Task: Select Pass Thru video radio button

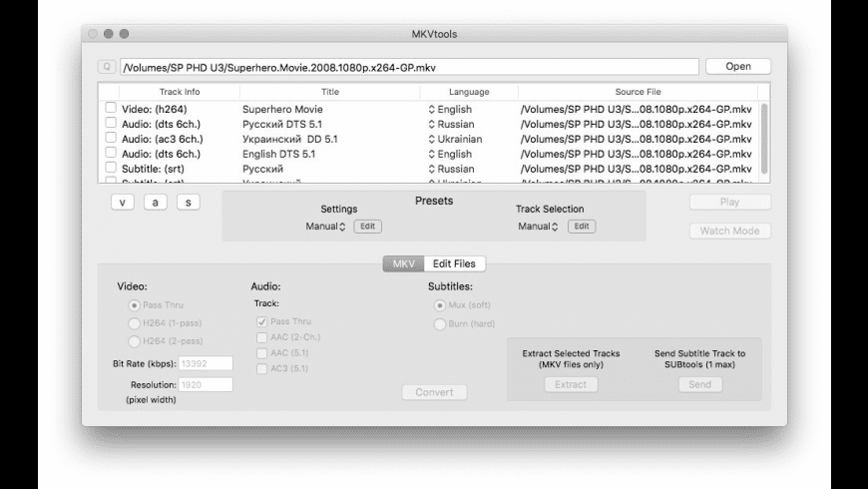Action: 134,305
